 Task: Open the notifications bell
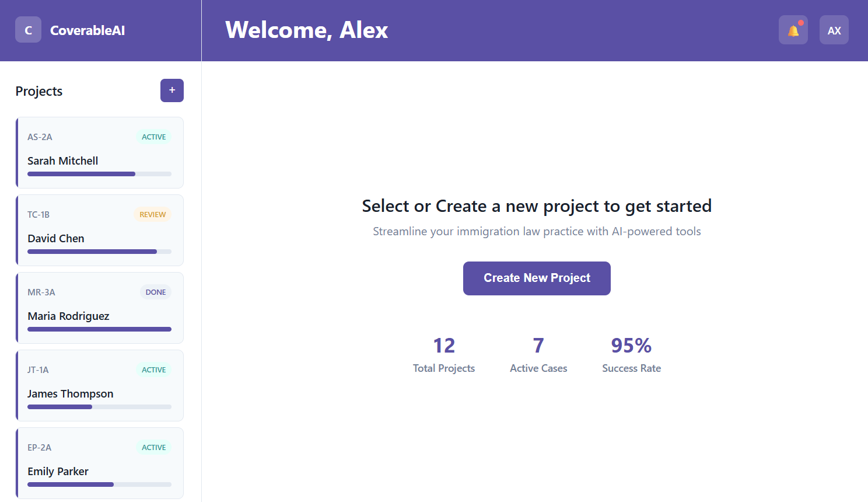(x=793, y=30)
